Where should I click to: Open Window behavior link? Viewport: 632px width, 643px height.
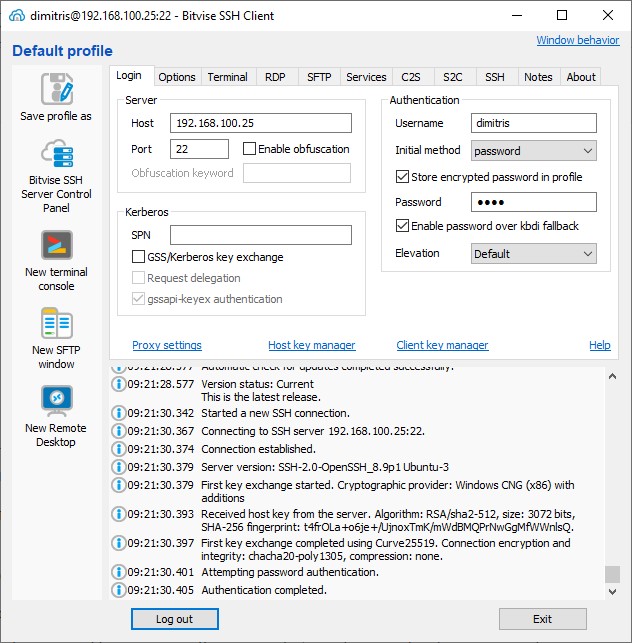click(578, 40)
